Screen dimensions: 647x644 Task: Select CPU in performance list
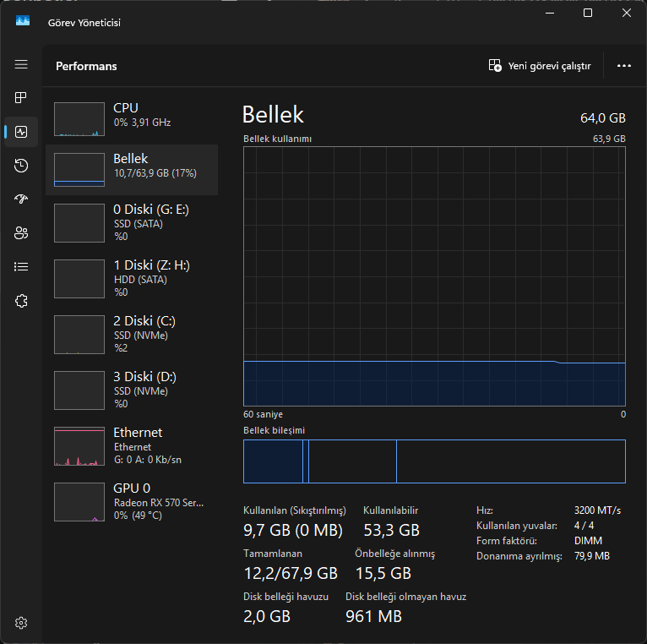(x=131, y=118)
